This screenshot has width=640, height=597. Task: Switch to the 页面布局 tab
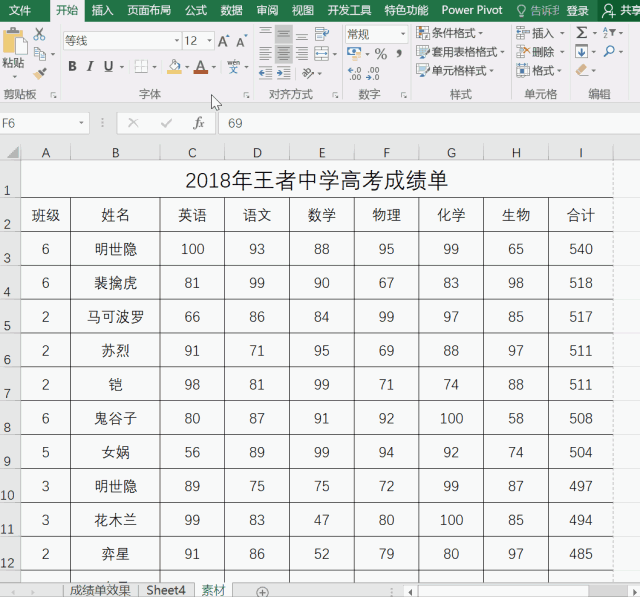[x=149, y=10]
